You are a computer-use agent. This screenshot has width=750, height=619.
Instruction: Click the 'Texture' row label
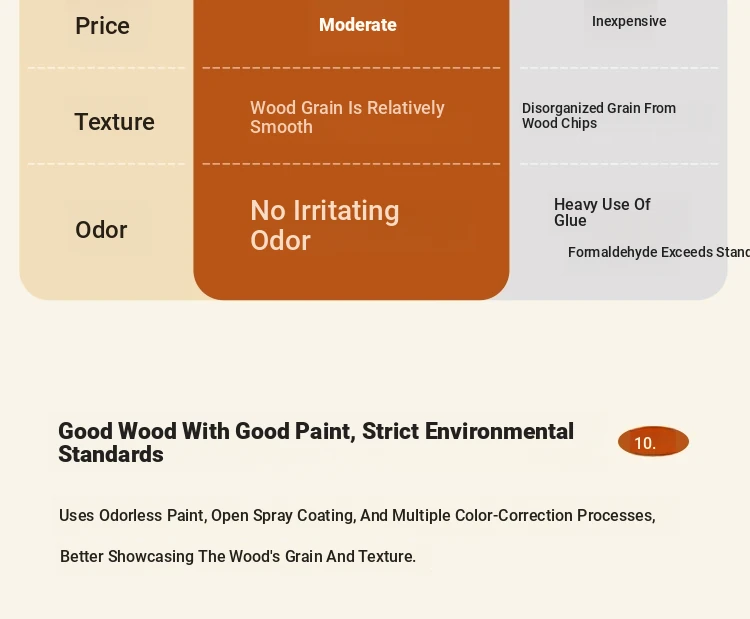pos(114,122)
